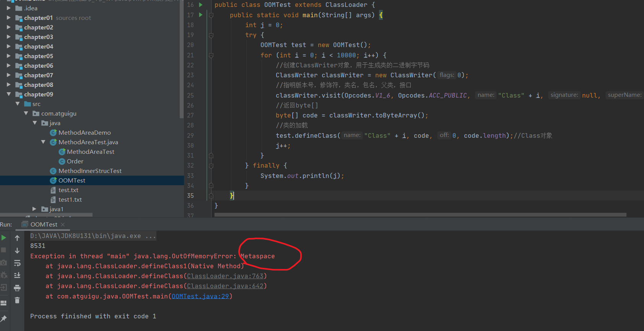Click the green Rerun button in Run panel
644x331 pixels.
tap(4, 238)
